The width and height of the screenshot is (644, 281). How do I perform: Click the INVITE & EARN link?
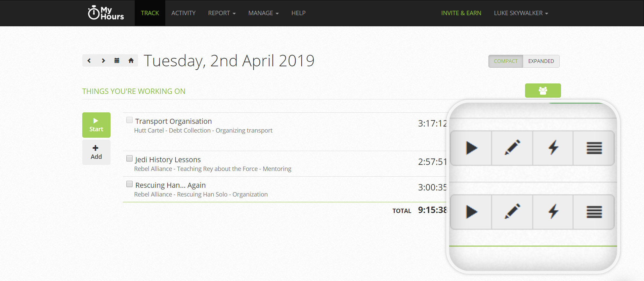(x=461, y=13)
